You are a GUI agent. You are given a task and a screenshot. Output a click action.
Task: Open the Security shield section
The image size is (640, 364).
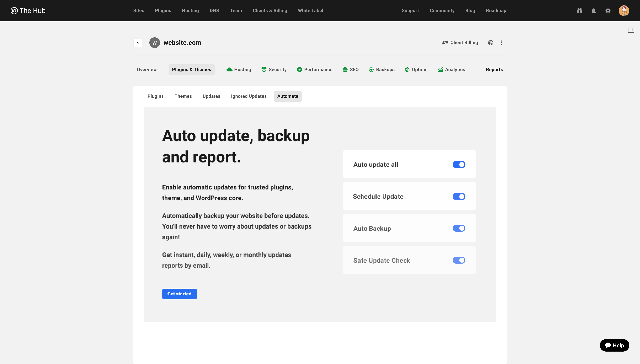[274, 69]
